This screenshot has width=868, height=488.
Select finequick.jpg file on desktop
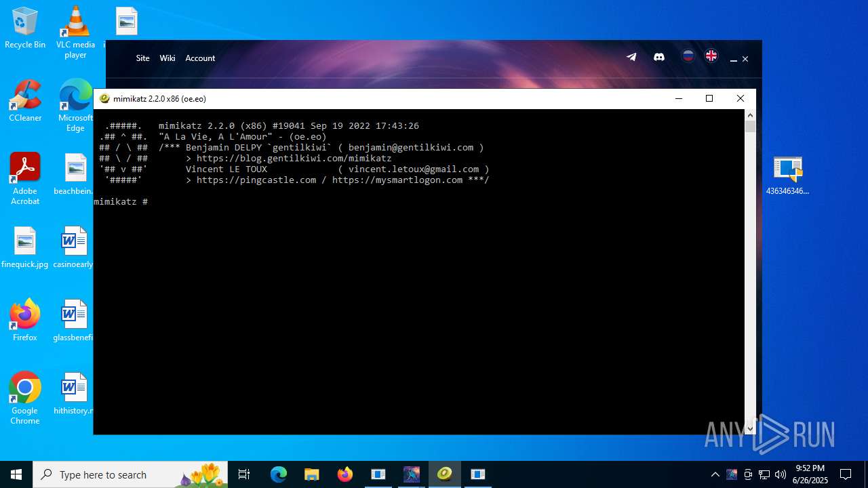click(x=25, y=247)
